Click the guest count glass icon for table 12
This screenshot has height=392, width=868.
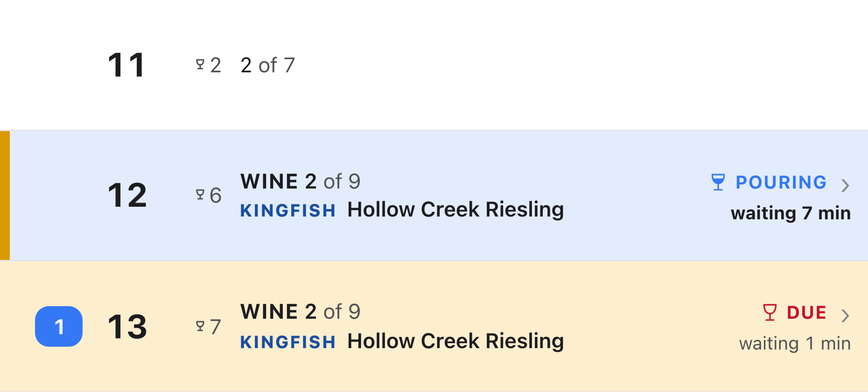[x=200, y=195]
